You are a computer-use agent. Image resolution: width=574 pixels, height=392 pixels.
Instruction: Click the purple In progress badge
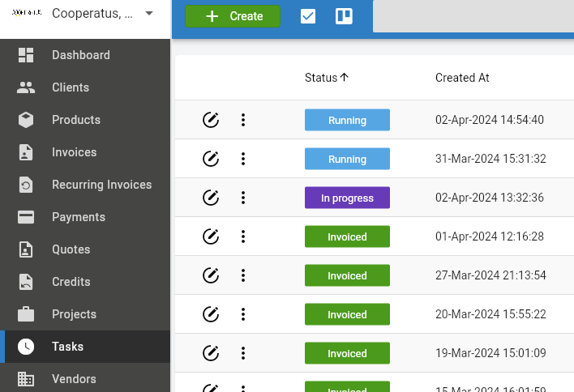[x=347, y=198]
